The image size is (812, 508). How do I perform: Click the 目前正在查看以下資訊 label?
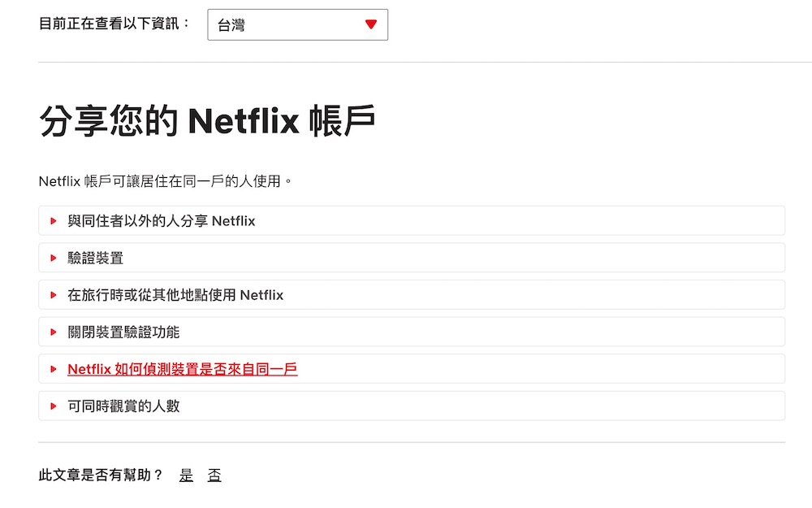114,24
